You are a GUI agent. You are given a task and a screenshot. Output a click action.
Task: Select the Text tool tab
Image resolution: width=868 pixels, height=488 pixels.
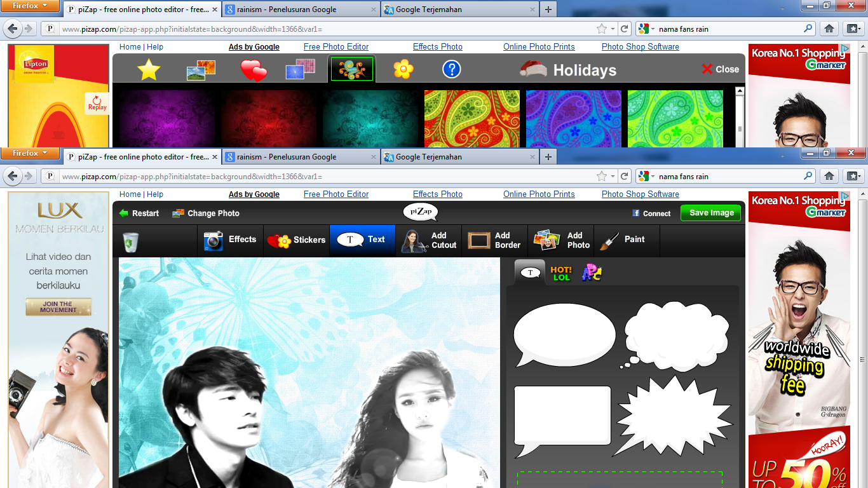pos(362,240)
